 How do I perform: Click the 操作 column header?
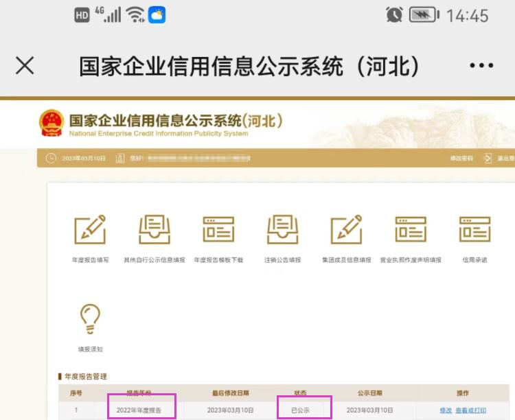point(463,393)
